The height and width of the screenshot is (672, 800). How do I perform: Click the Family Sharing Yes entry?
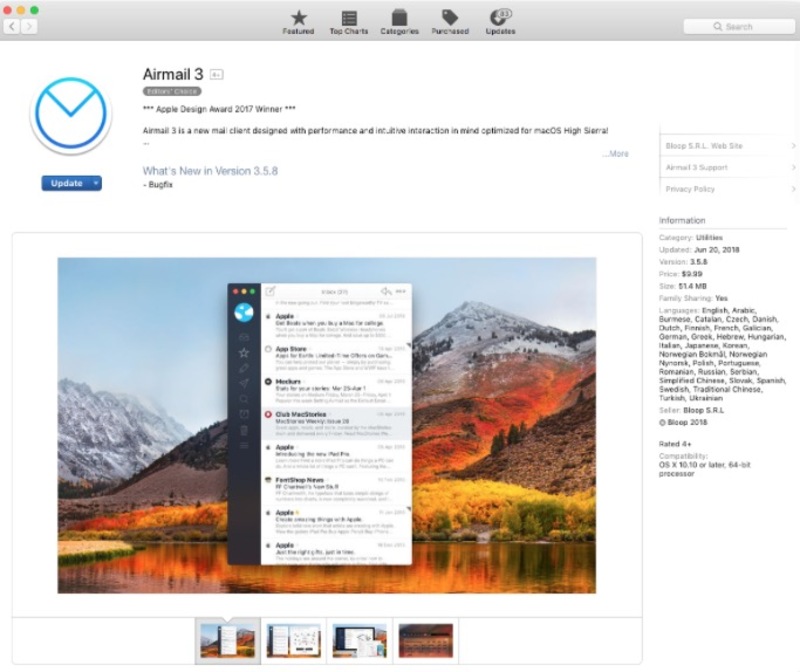[x=693, y=298]
